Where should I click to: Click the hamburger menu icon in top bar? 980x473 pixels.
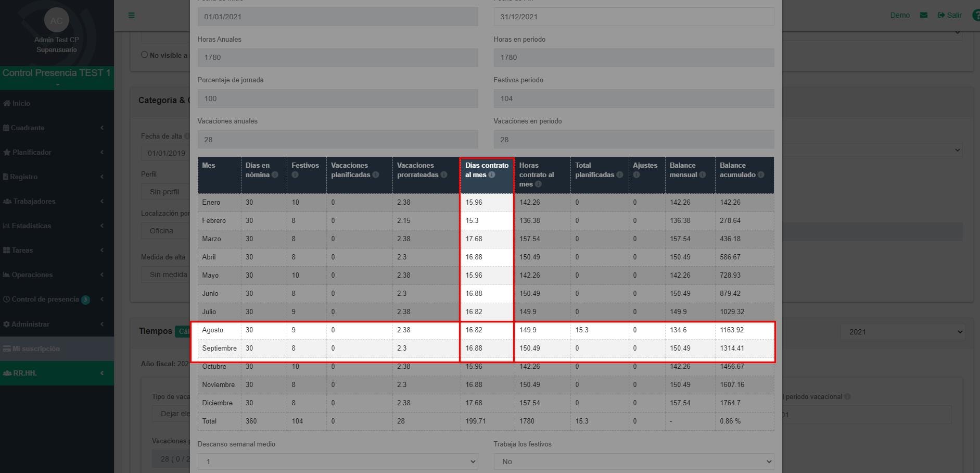pyautogui.click(x=131, y=15)
